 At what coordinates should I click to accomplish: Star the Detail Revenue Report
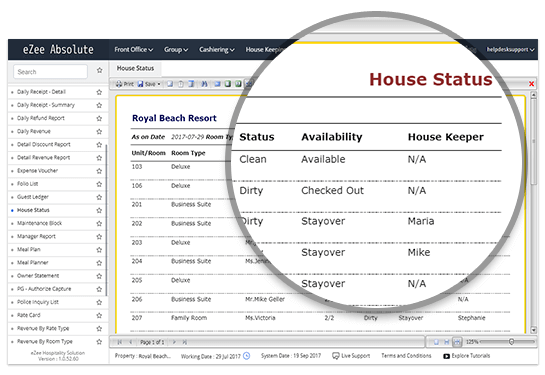(99, 158)
